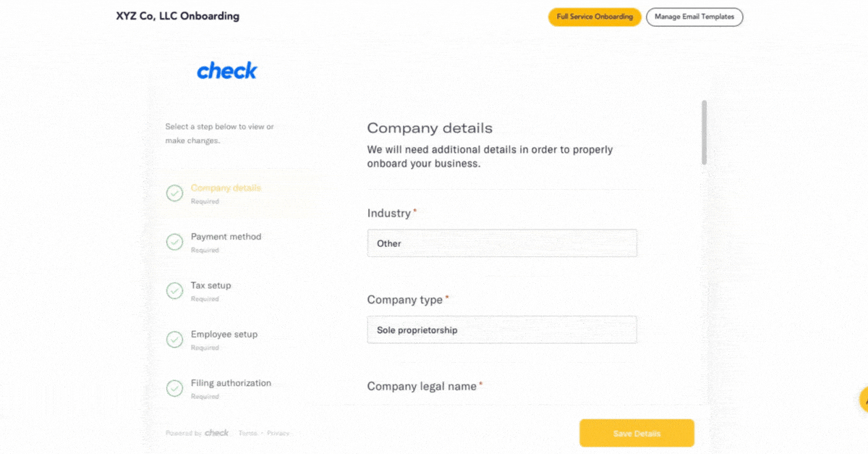This screenshot has width=868, height=454.
Task: Click the Company details checkmark circle icon
Action: coord(174,193)
